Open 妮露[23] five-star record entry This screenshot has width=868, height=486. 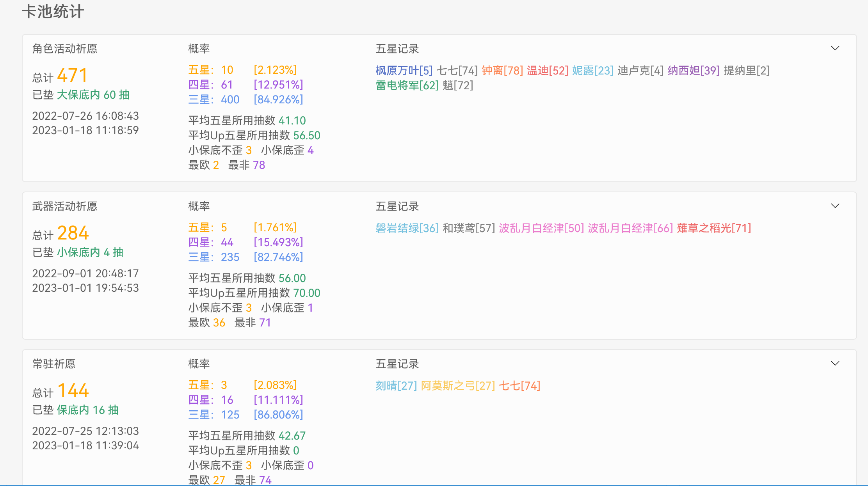593,71
